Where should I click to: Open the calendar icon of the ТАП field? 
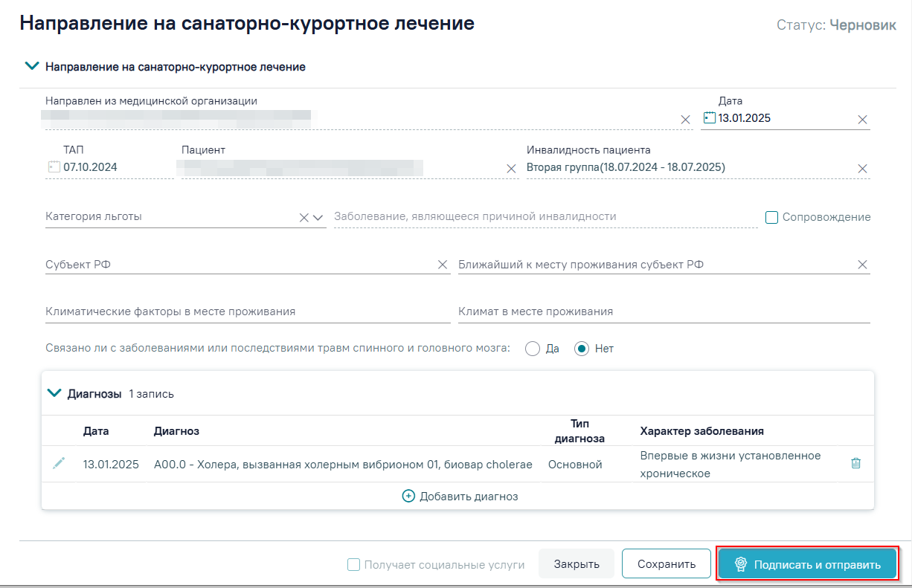click(x=54, y=167)
